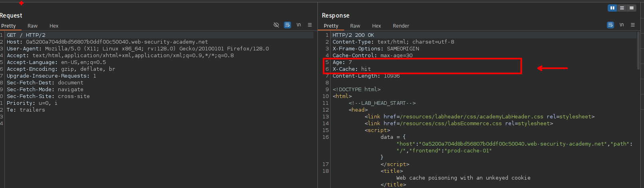Open the Response Render tab

point(401,26)
